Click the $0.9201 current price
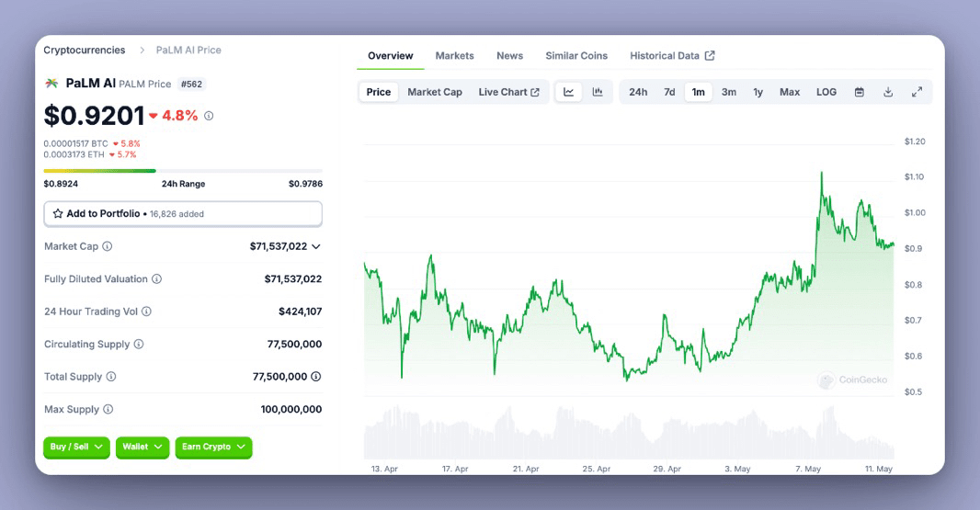 (x=95, y=116)
